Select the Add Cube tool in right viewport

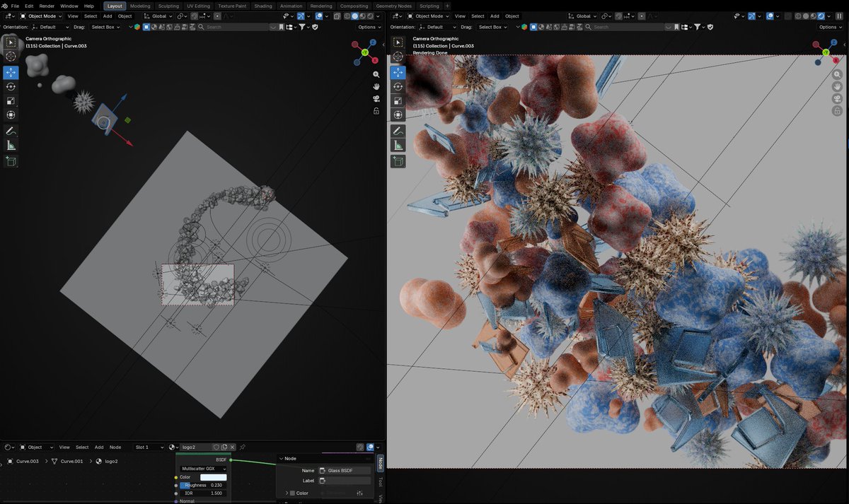[398, 162]
